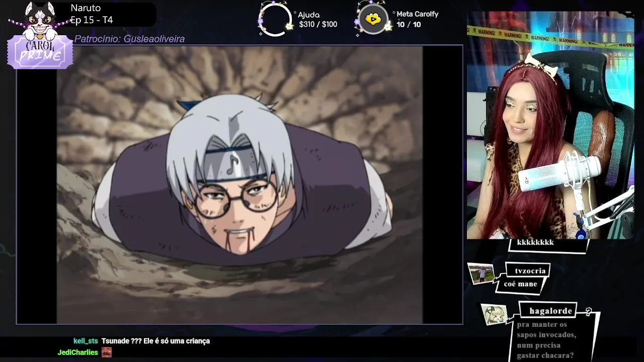
Task: Click the anime video frame
Action: click(x=239, y=185)
